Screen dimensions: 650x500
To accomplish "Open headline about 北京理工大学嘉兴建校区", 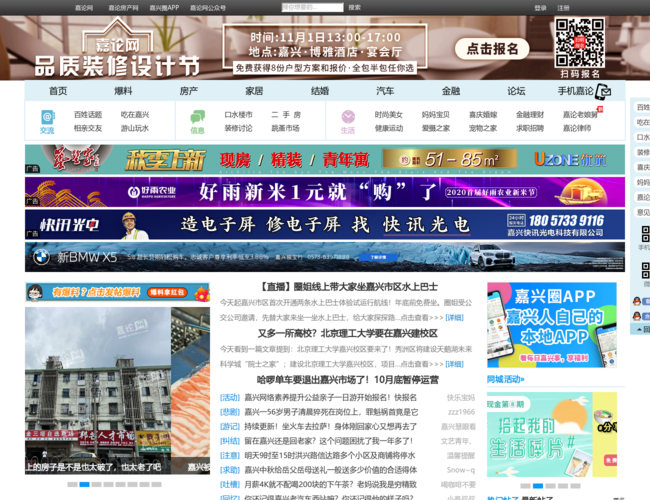I will 348,334.
